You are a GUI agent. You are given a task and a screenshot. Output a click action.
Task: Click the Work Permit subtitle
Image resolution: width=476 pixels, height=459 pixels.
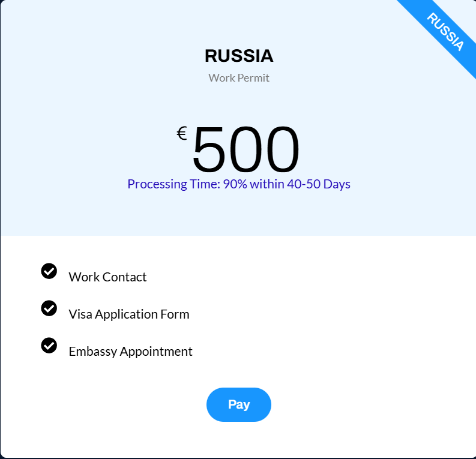239,78
